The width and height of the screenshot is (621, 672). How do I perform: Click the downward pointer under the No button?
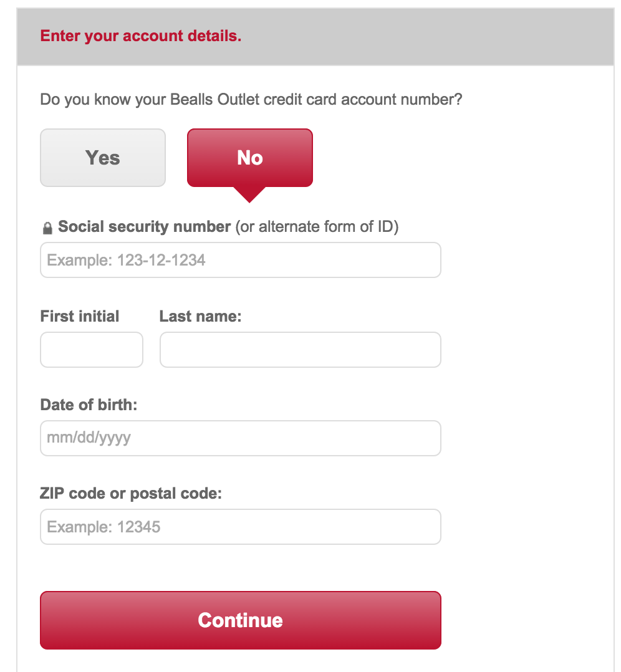(250, 194)
